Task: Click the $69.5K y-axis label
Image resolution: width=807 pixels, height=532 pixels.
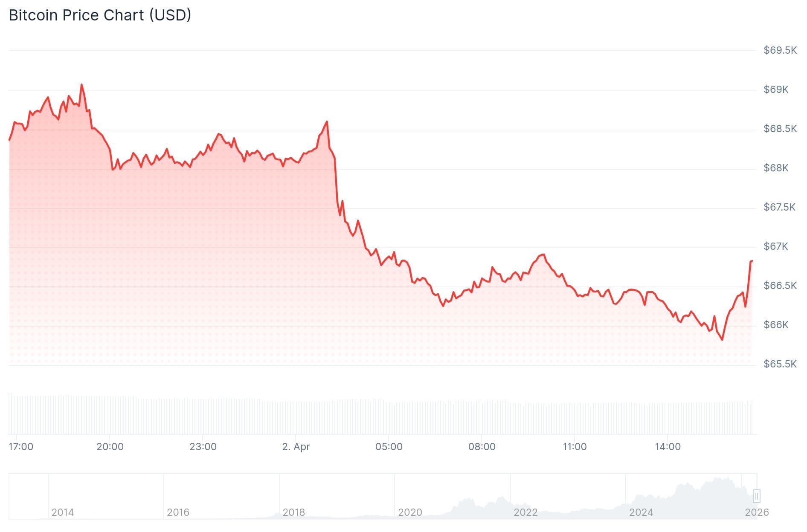Action: [780, 50]
